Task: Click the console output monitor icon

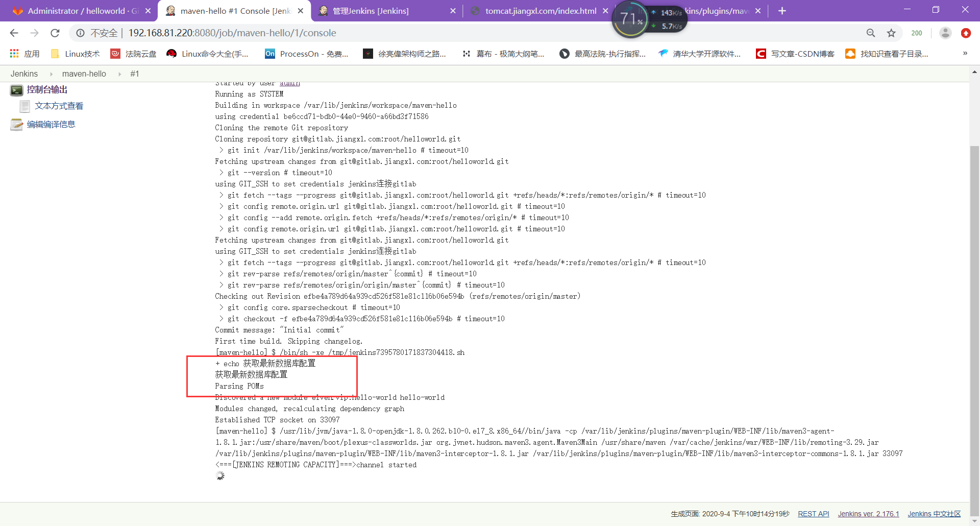Action: [x=16, y=90]
